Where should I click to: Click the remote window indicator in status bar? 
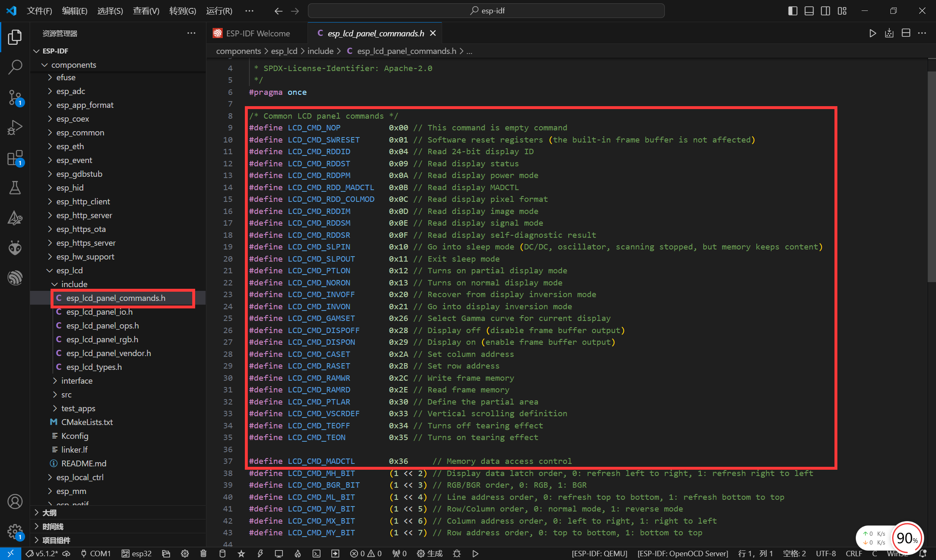[x=10, y=553]
